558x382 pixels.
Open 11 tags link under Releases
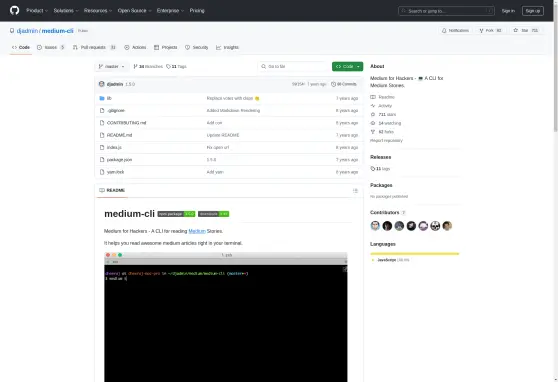click(x=380, y=169)
